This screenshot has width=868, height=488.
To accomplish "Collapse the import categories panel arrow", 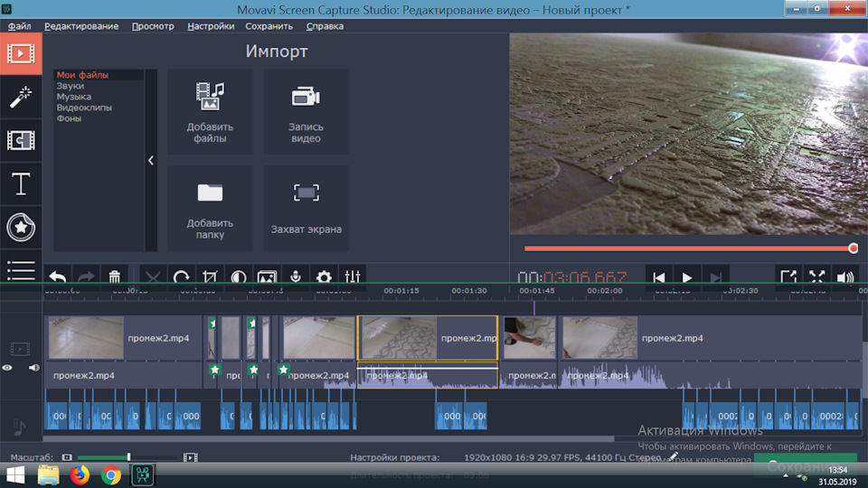I will (x=151, y=160).
